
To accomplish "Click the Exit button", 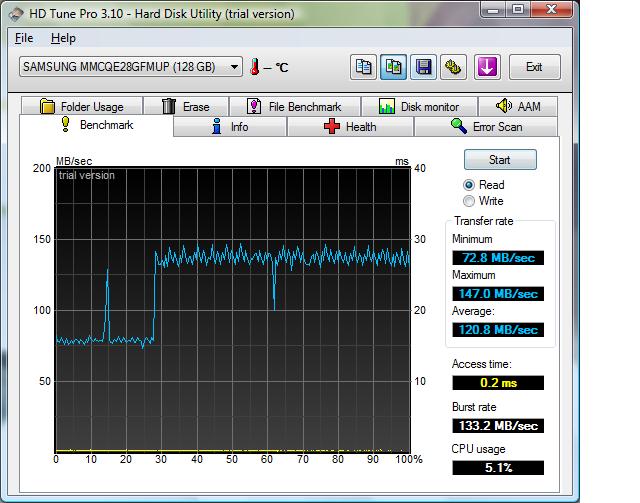I will (x=533, y=67).
